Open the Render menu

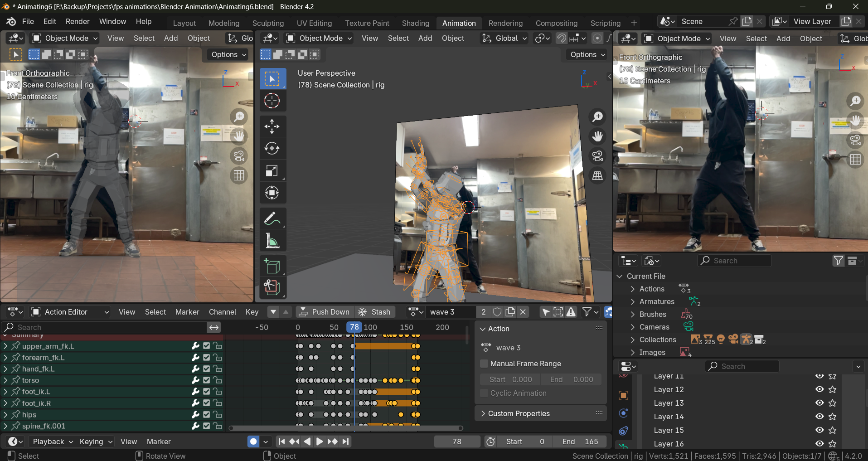coord(78,21)
